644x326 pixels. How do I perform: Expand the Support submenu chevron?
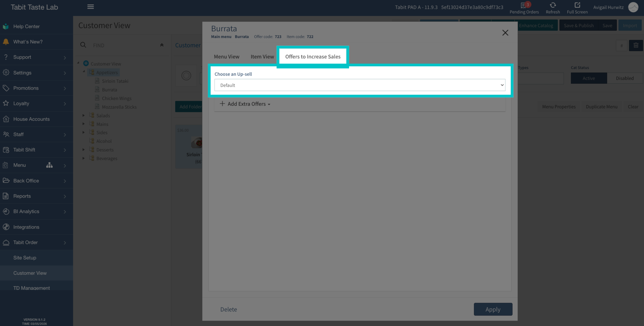[65, 57]
